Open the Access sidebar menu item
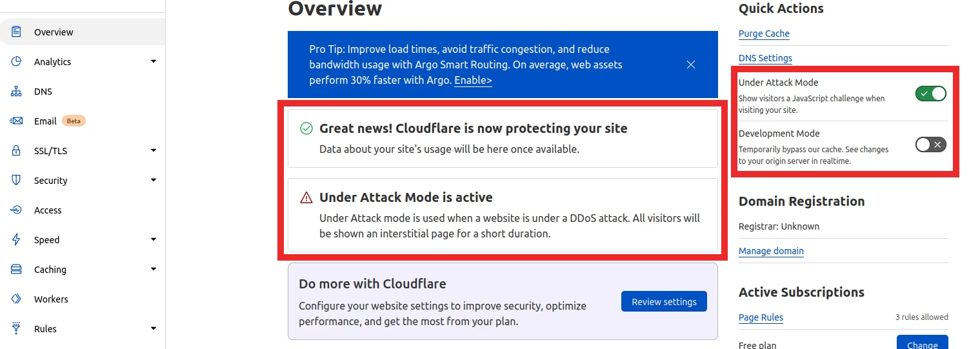 [48, 210]
